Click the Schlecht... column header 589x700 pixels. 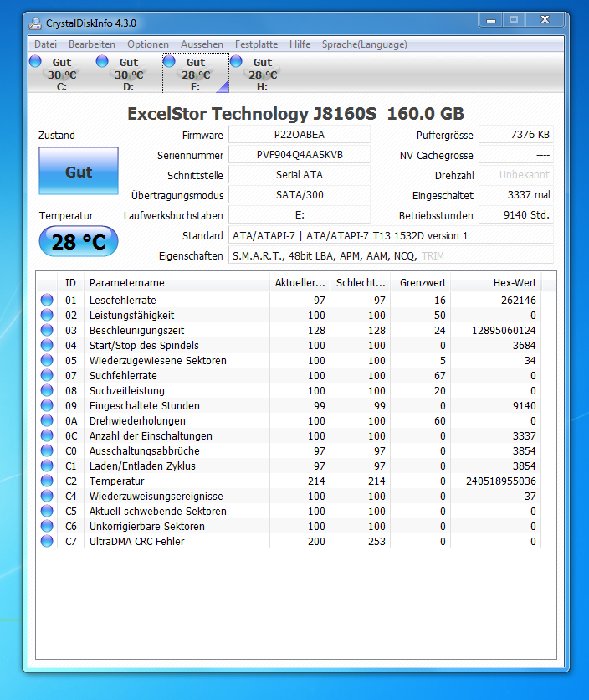tap(360, 282)
